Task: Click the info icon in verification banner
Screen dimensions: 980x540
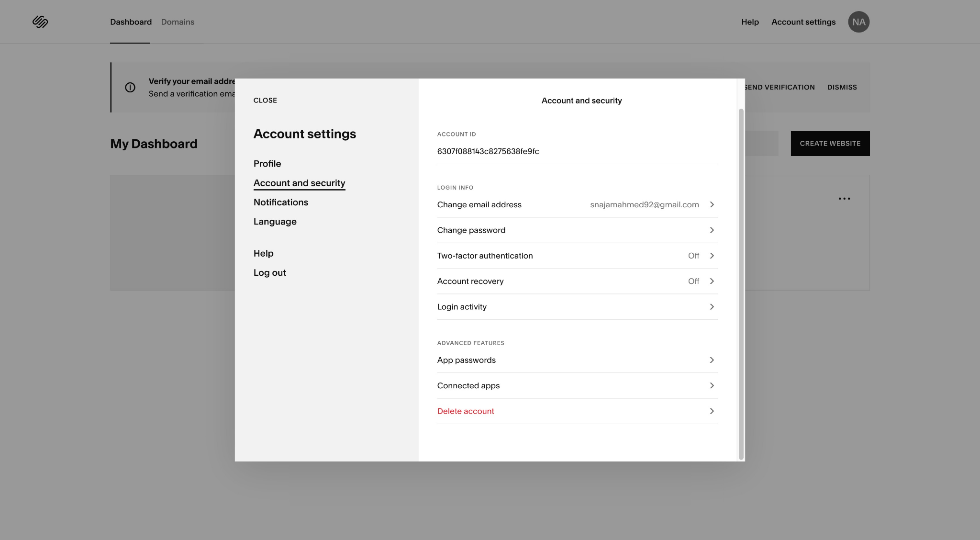Action: click(x=130, y=87)
